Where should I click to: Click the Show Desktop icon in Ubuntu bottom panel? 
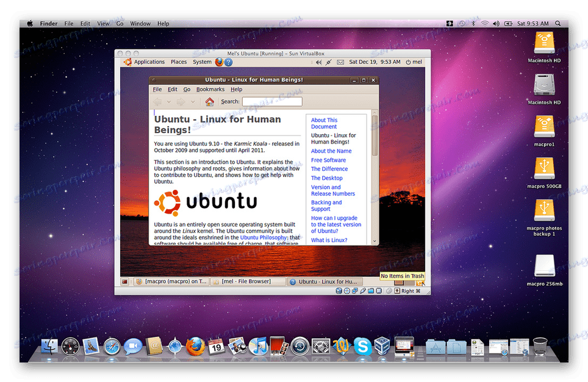[x=125, y=281]
